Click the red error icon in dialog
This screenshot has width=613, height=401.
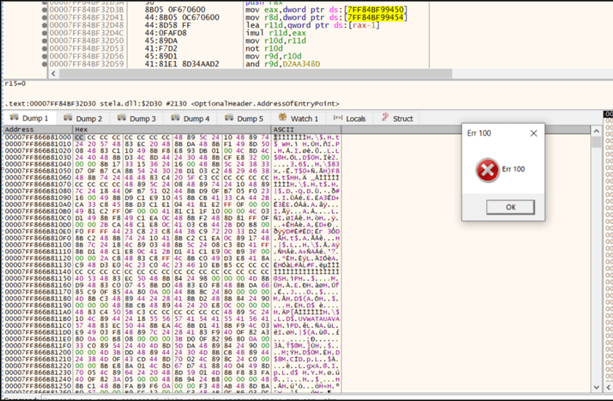(x=487, y=171)
